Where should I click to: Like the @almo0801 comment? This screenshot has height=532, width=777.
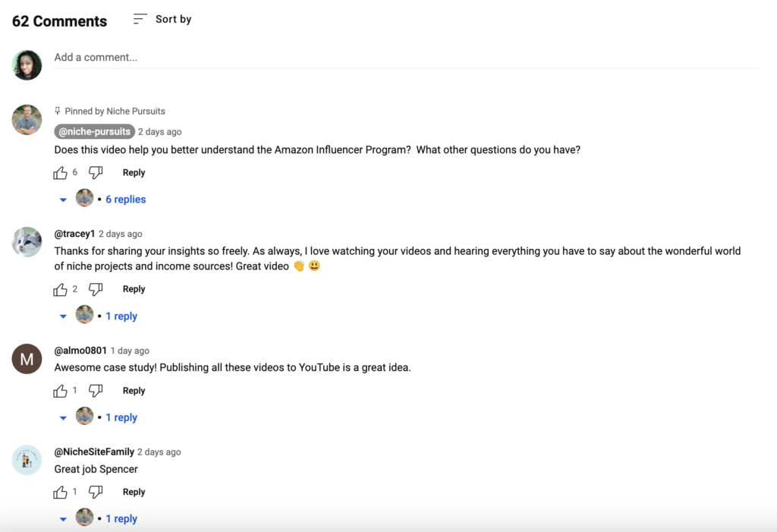[60, 391]
